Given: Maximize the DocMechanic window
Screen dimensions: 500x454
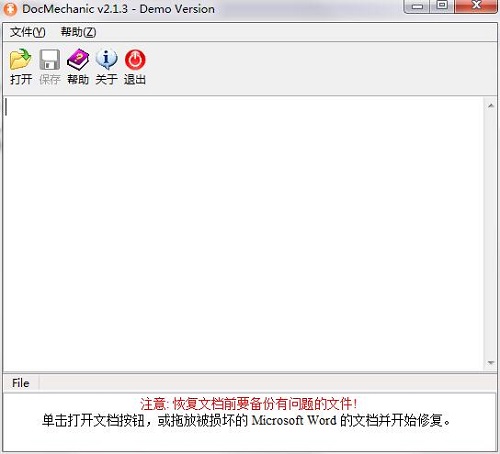Looking at the screenshot, I should click(x=442, y=6).
